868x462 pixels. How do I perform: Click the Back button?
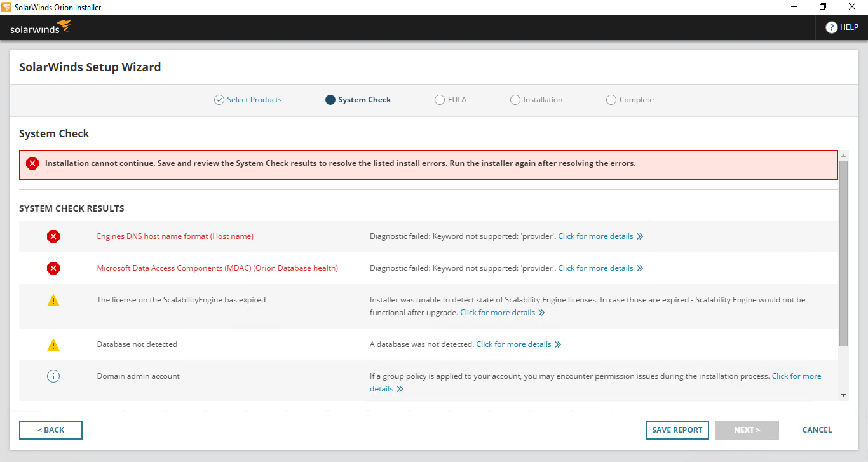click(x=51, y=430)
